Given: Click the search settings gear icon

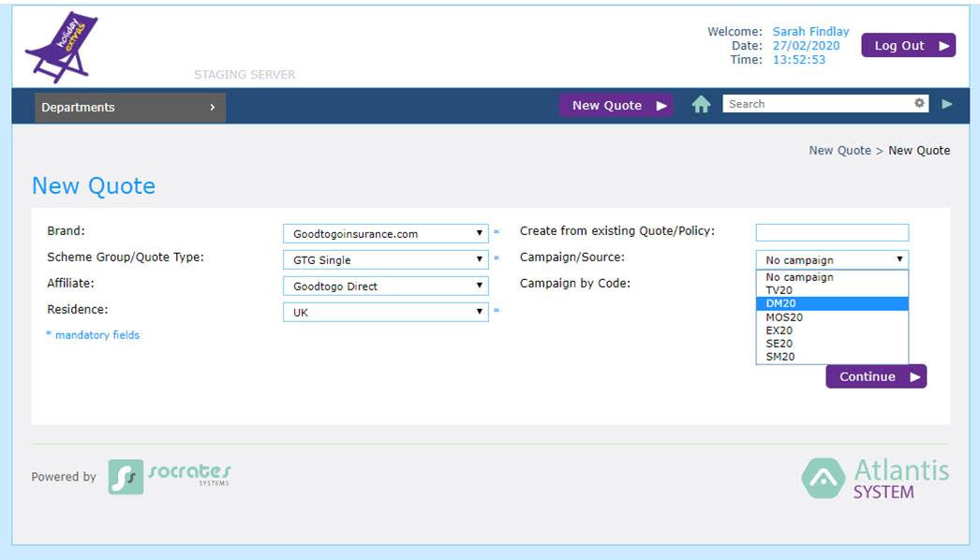Looking at the screenshot, I should pyautogui.click(x=919, y=104).
